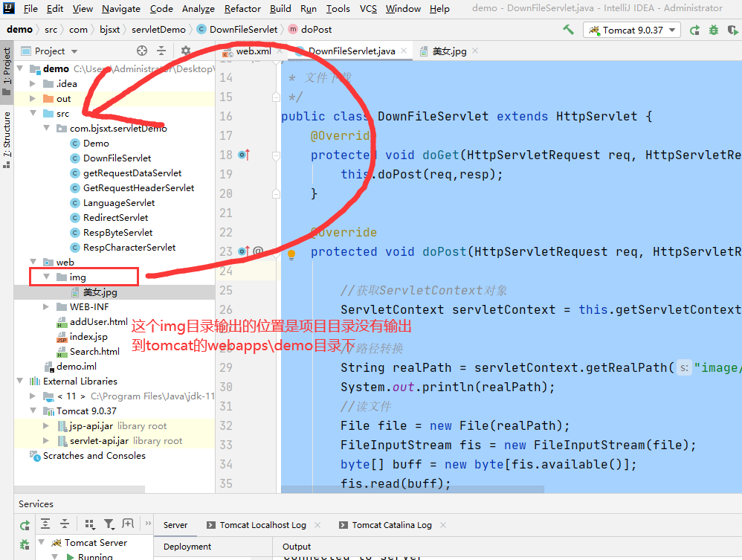Select the Server tab in Services

pos(175,525)
